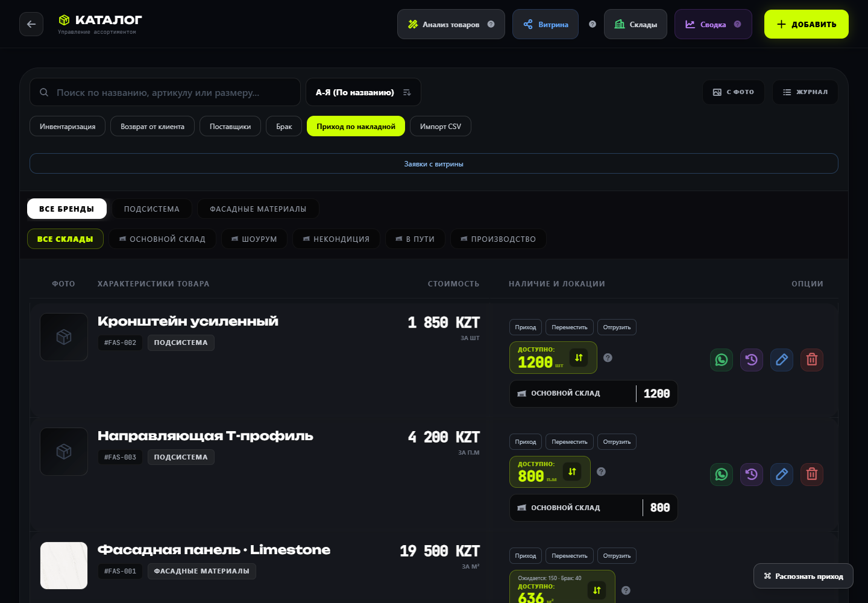Adjust stock arrows for Направляющая Т-профиль

click(572, 472)
